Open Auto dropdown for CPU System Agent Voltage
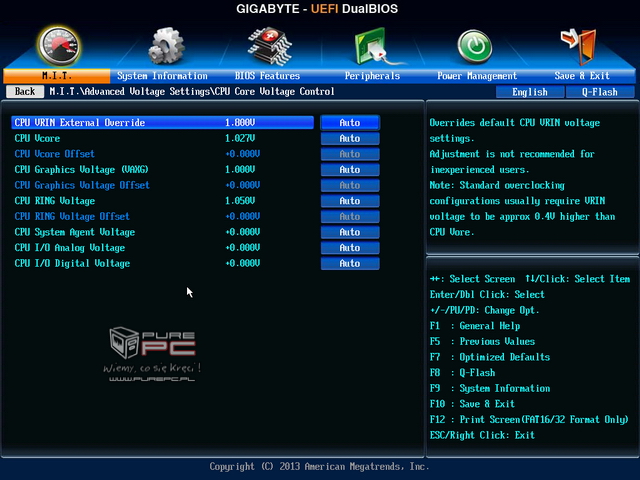Image resolution: width=640 pixels, height=480 pixels. pyautogui.click(x=350, y=232)
